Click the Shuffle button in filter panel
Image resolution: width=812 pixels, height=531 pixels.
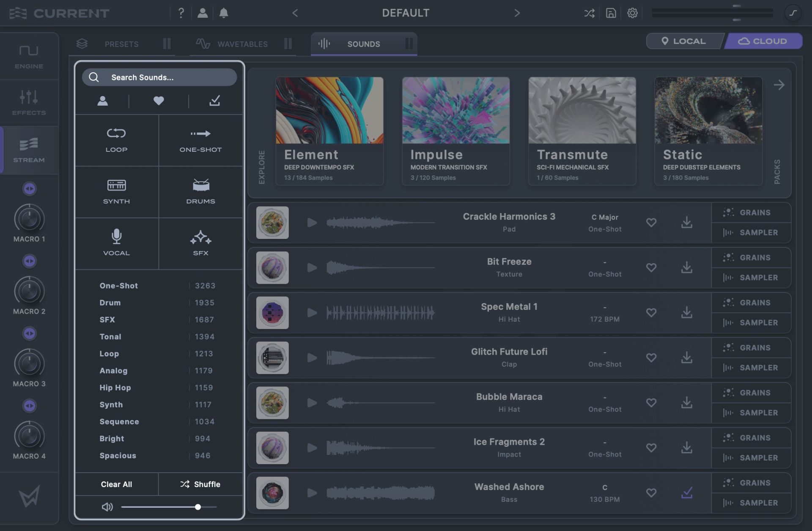click(x=200, y=484)
